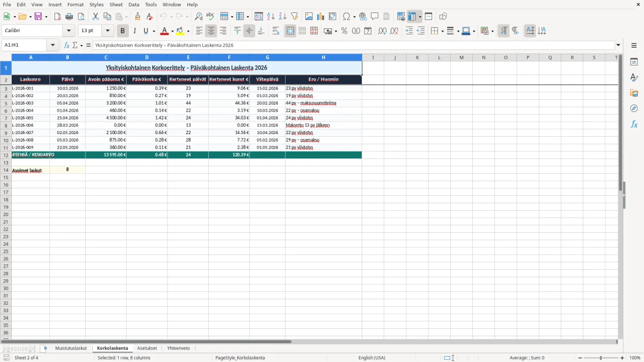The height and width of the screenshot is (362, 644).
Task: Open the Format menu
Action: pos(76,4)
